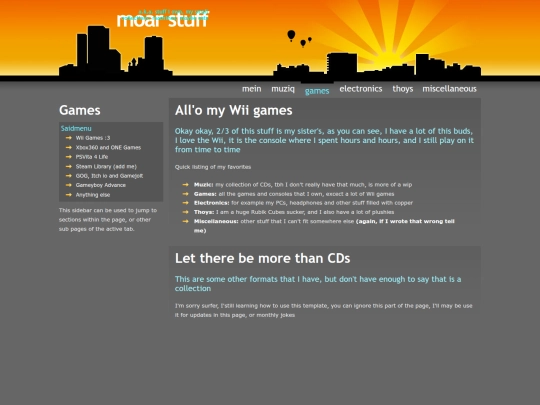The height and width of the screenshot is (405, 540).
Task: Click the Okay okay, 2/3 intro paragraph
Action: 324,140
